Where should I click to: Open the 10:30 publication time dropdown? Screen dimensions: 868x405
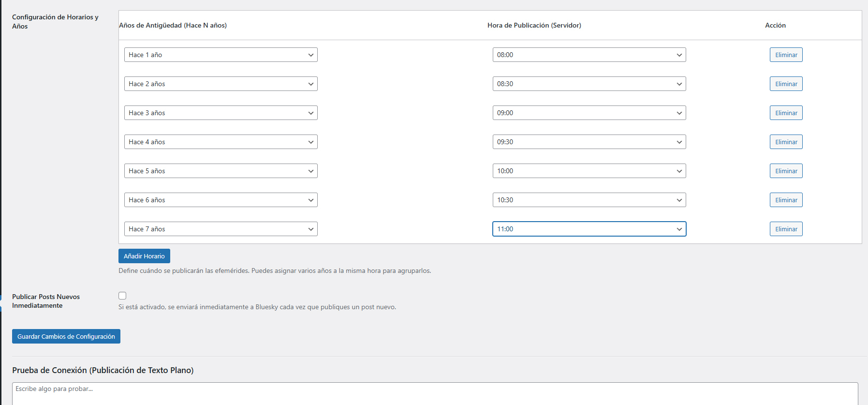coord(589,200)
